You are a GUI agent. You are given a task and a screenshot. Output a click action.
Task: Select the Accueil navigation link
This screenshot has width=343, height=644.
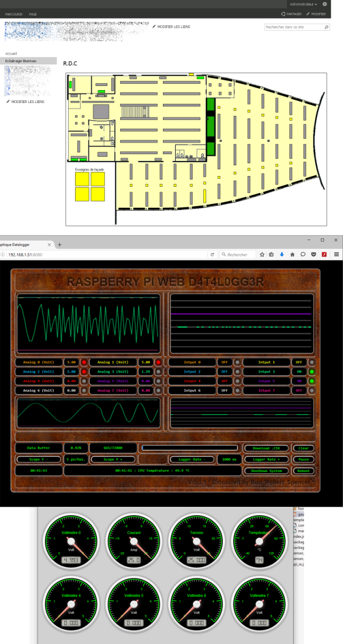click(x=11, y=54)
